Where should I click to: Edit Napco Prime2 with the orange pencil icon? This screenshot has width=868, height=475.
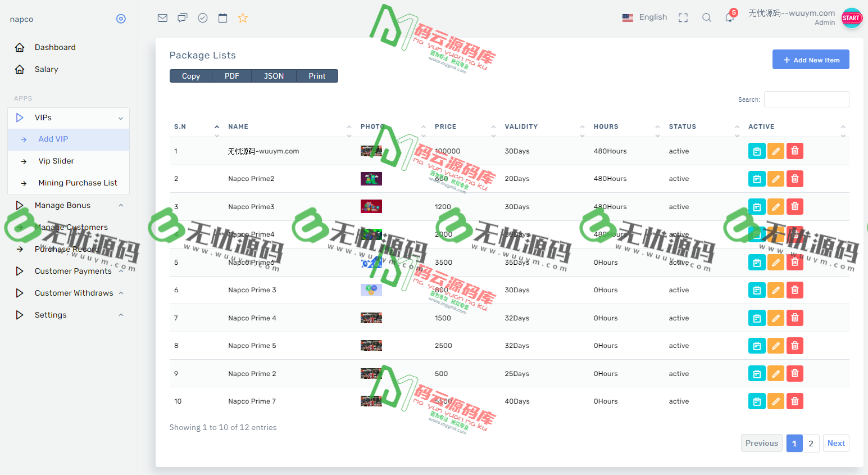(x=776, y=178)
